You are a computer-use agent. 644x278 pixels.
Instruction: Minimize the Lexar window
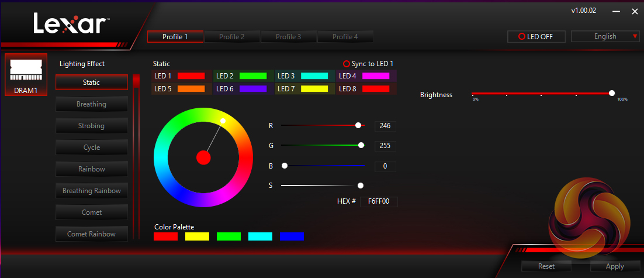(616, 12)
